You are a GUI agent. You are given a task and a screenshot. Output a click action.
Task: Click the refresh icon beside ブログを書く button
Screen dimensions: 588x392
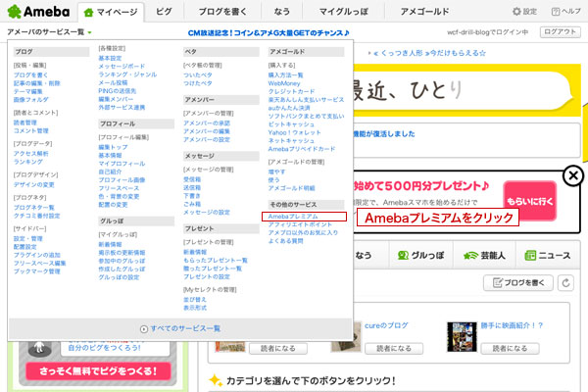click(x=565, y=283)
